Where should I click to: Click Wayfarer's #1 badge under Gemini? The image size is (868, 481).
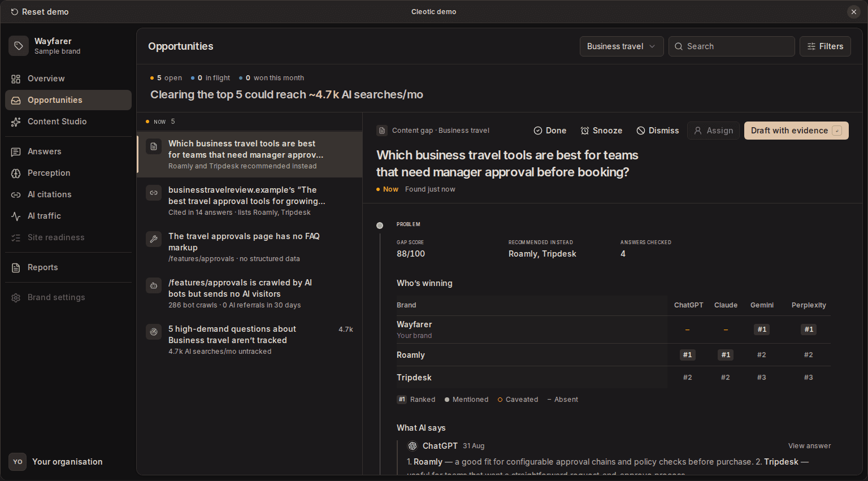762,330
